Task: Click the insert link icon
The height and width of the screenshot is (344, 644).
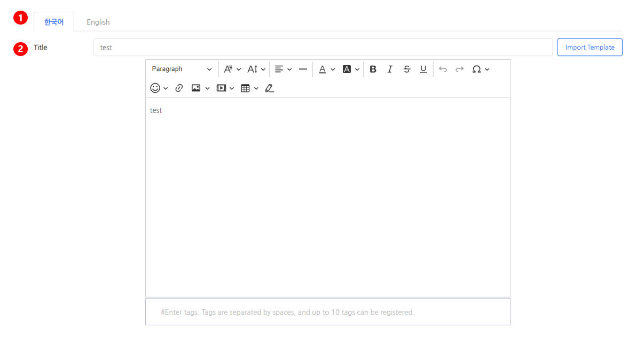Action: (179, 88)
